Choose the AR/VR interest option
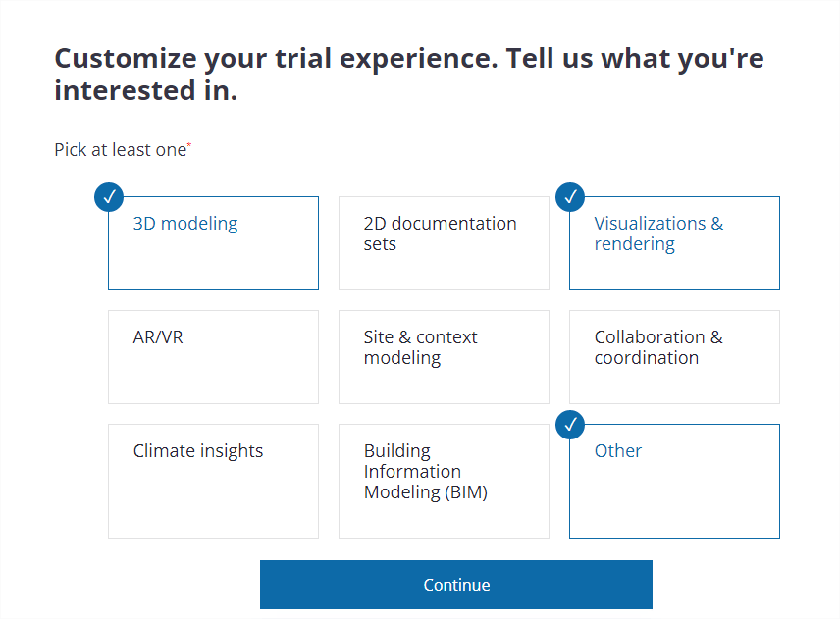 click(x=213, y=357)
